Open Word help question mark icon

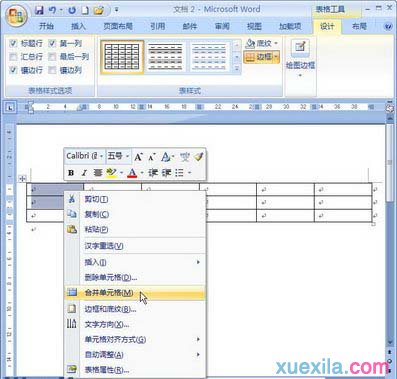pos(388,26)
